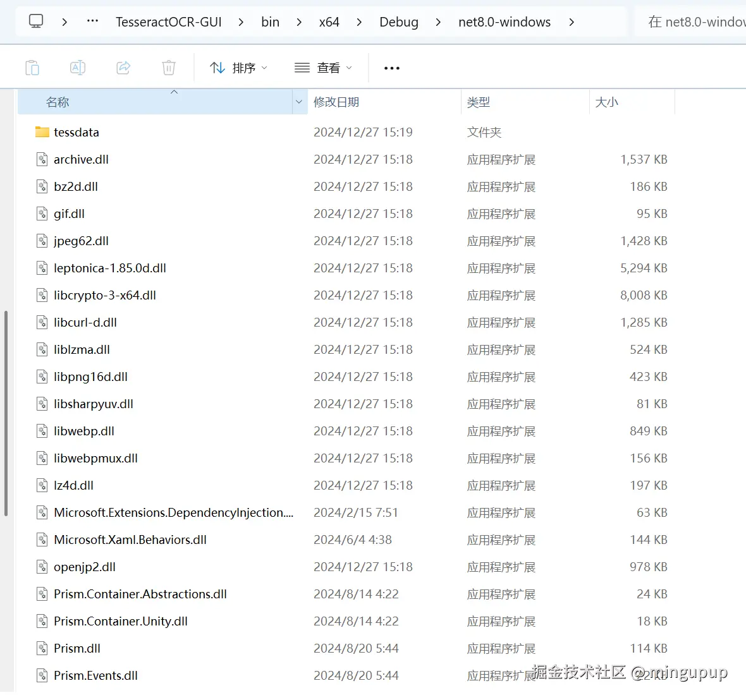Click net8.0-windows in breadcrumb
The width and height of the screenshot is (746, 700).
(x=504, y=22)
